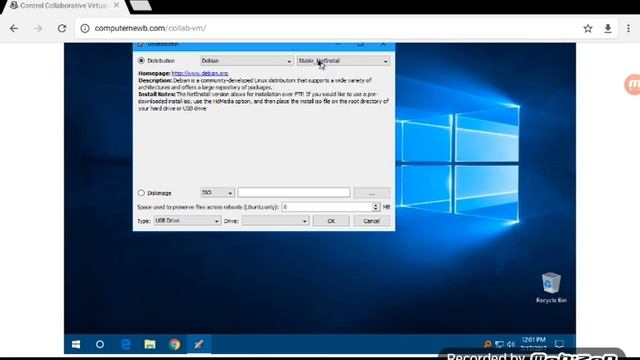Open the Stable_NetInstall version dropdown
Image resolution: width=640 pixels, height=360 pixels.
click(343, 61)
